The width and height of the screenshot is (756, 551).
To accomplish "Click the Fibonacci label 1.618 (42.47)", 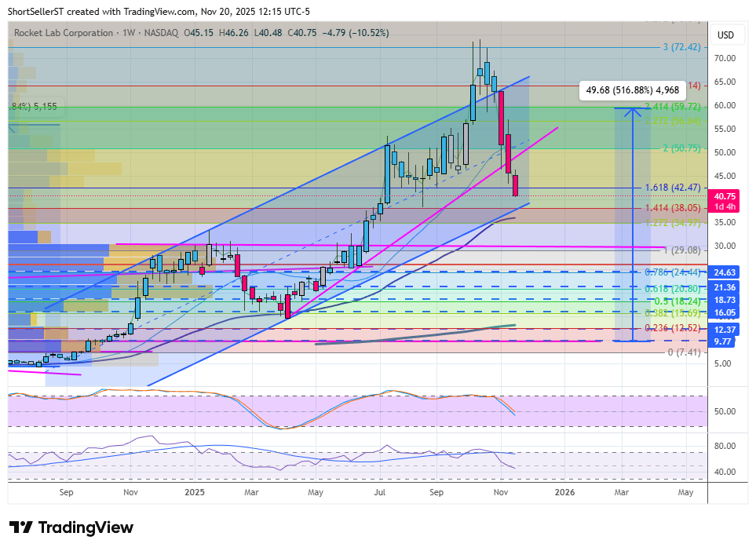I will pos(673,188).
